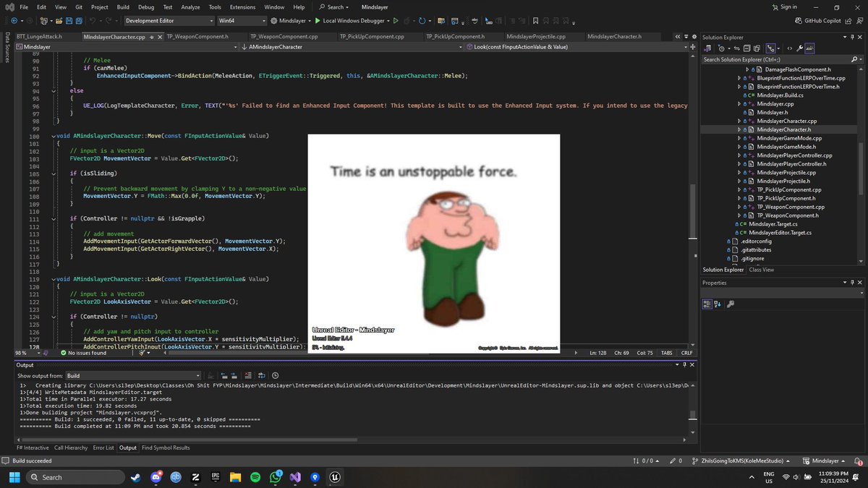The width and height of the screenshot is (868, 488).
Task: Click View Code angle-brackets icon
Action: (789, 48)
